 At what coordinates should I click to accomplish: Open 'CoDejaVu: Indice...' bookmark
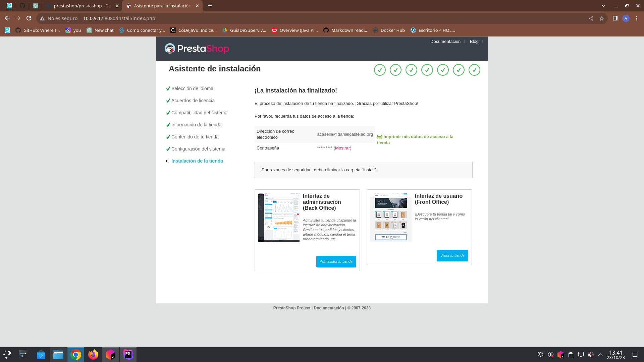[194, 30]
